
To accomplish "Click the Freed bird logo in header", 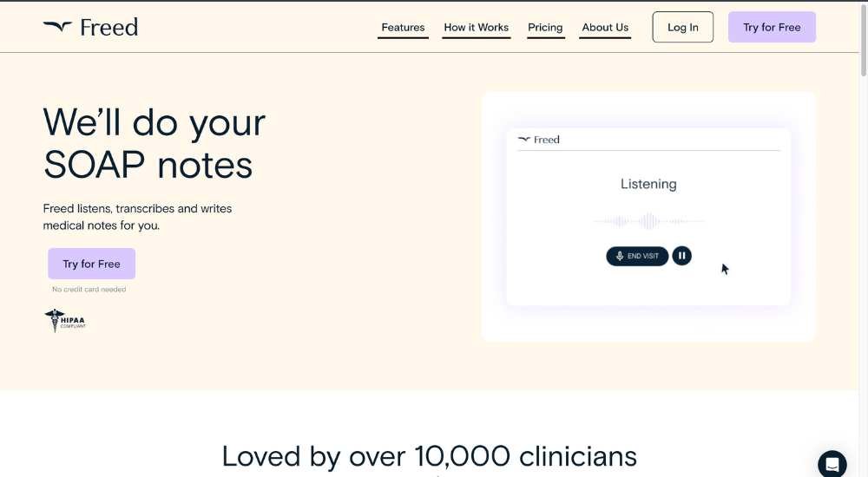I will pyautogui.click(x=57, y=27).
